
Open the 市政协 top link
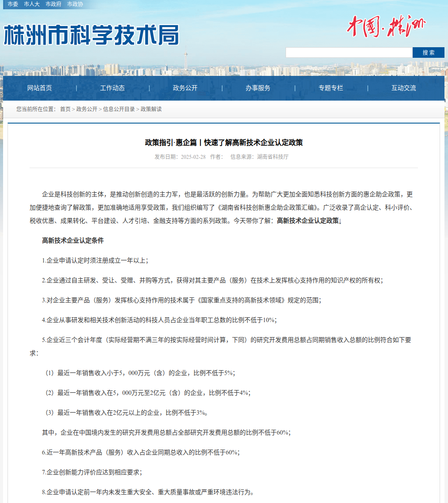tap(75, 4)
